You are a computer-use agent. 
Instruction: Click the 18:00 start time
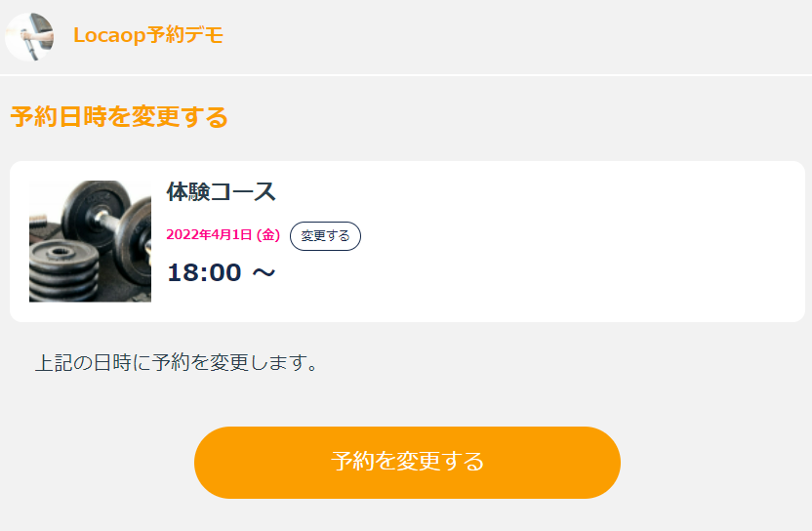[x=204, y=272]
